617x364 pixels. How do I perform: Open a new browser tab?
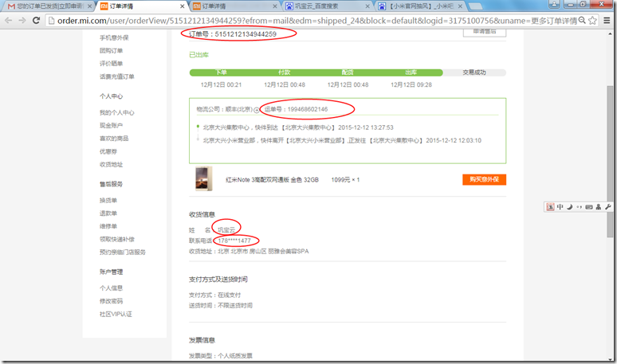475,6
